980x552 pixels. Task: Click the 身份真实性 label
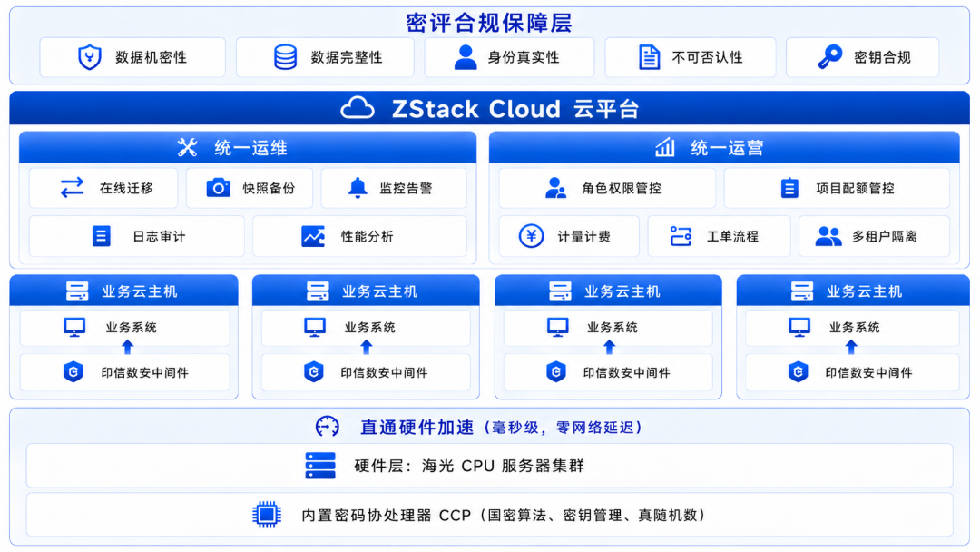click(524, 57)
